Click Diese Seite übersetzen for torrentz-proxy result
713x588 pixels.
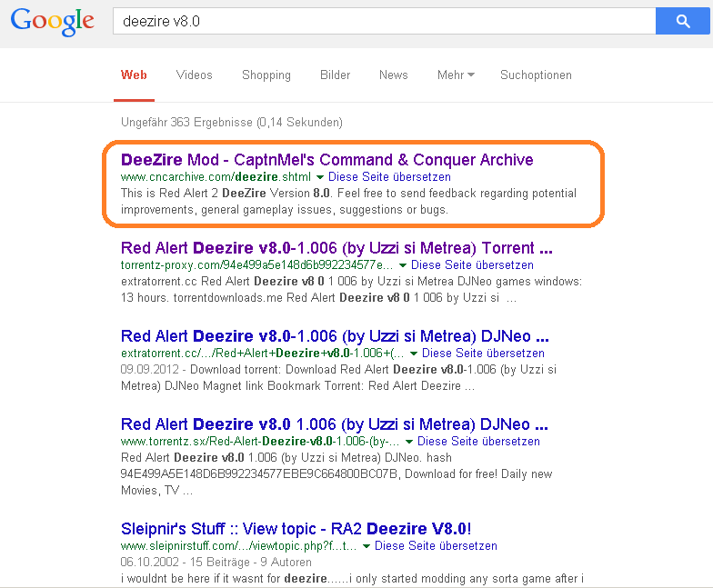coord(473,265)
